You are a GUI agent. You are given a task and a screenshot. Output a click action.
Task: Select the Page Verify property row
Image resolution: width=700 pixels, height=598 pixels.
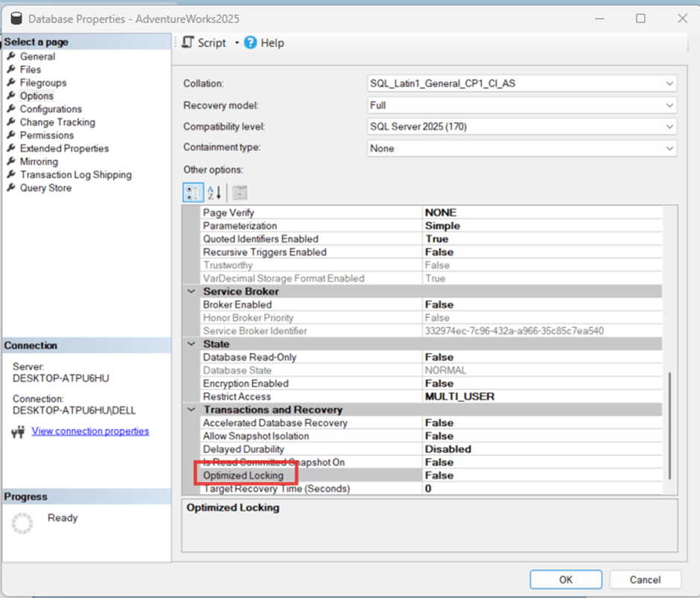[x=431, y=212]
